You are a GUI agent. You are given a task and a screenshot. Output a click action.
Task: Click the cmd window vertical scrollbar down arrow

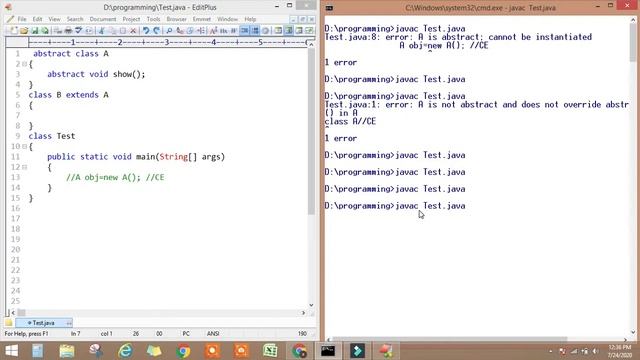633,332
